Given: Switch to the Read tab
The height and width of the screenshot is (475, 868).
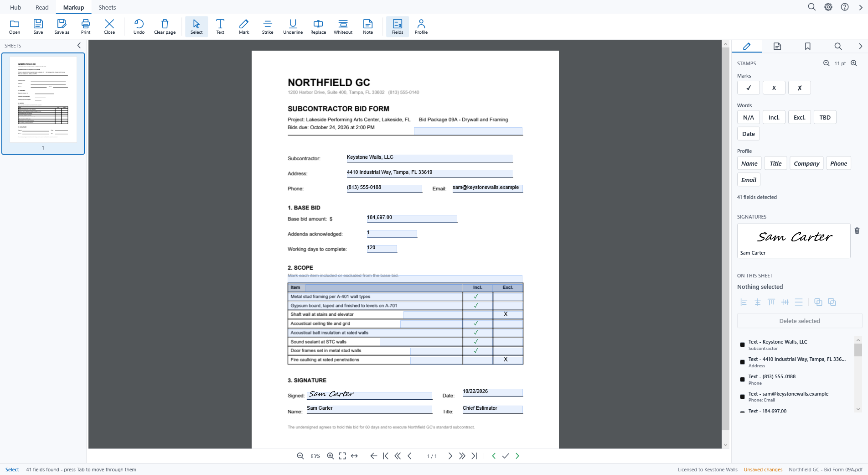Looking at the screenshot, I should pyautogui.click(x=42, y=7).
